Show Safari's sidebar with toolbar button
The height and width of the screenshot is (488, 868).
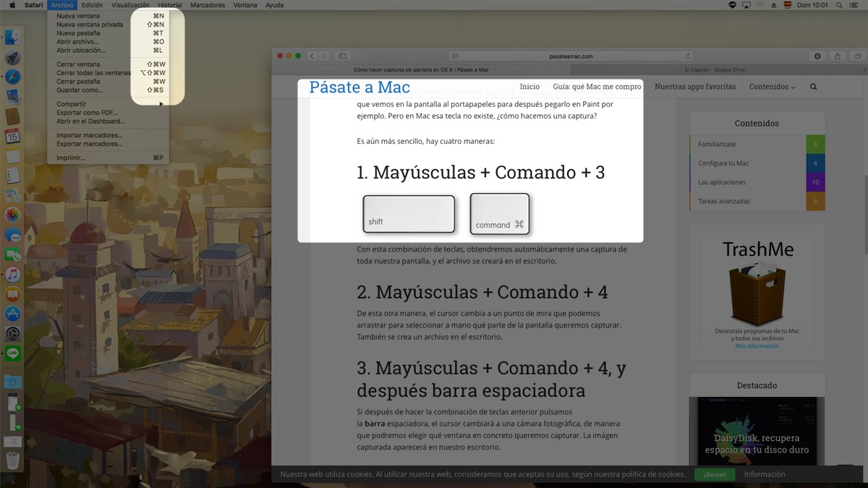click(343, 56)
